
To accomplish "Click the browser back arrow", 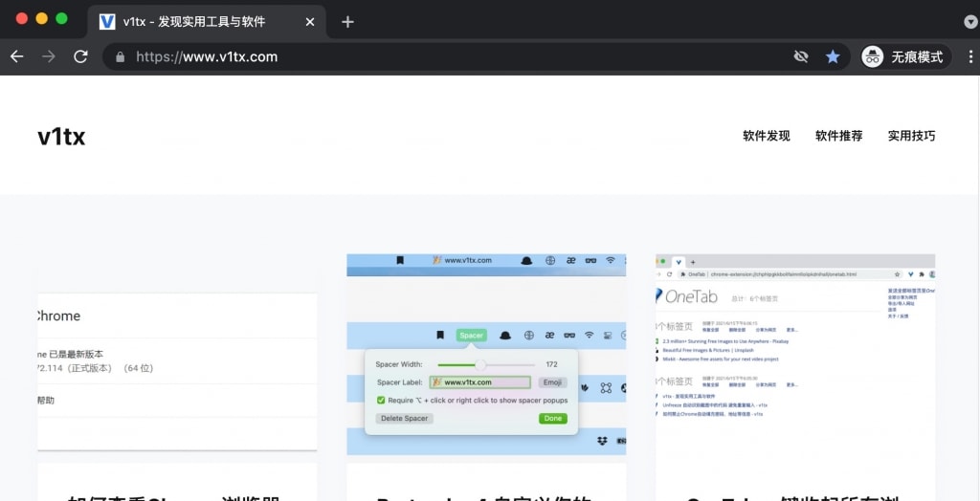I will [x=16, y=56].
